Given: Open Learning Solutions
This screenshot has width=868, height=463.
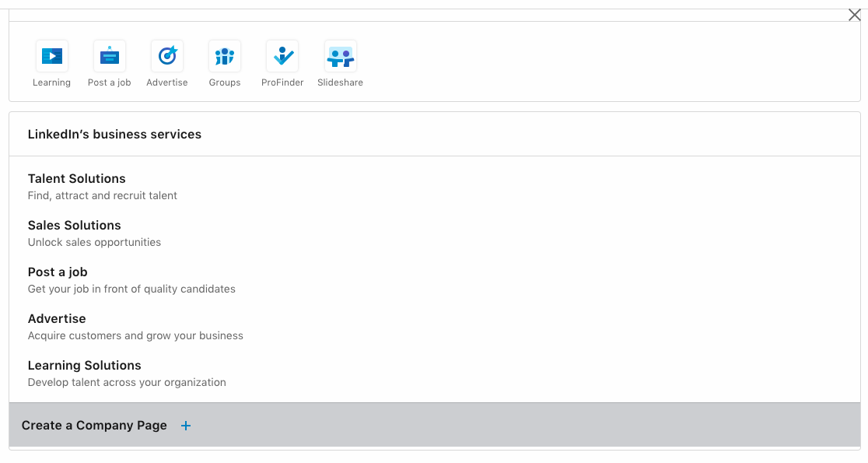Looking at the screenshot, I should click(84, 365).
